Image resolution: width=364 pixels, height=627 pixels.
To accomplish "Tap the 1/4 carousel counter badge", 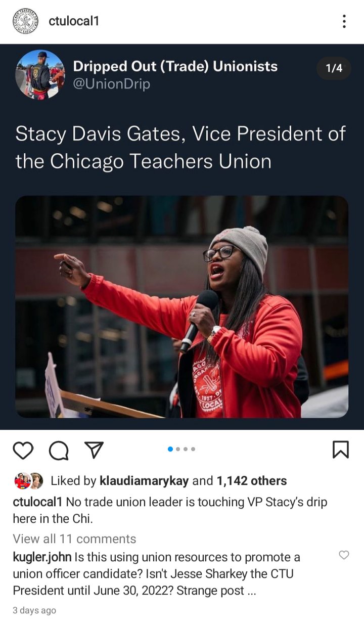I will (x=334, y=68).
